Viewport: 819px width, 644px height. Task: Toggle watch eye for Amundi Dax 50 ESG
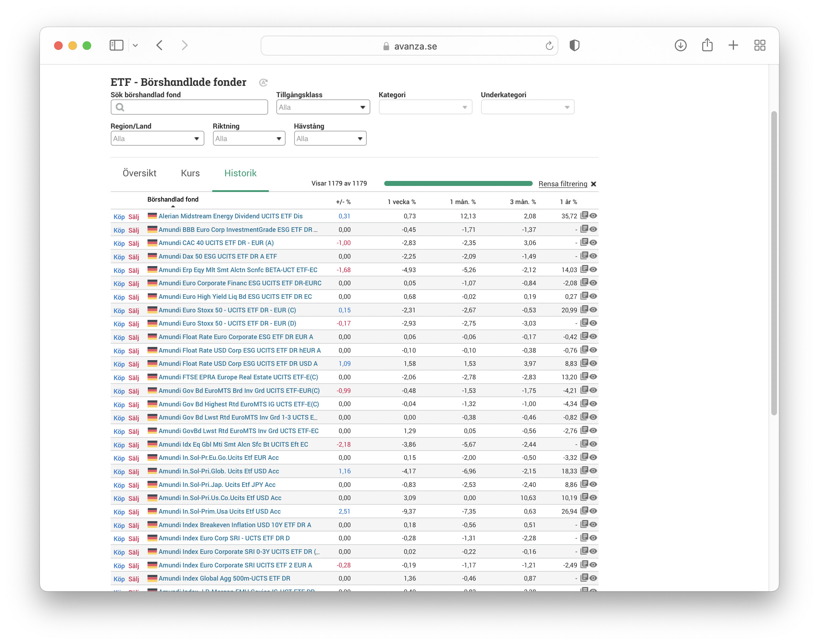593,256
